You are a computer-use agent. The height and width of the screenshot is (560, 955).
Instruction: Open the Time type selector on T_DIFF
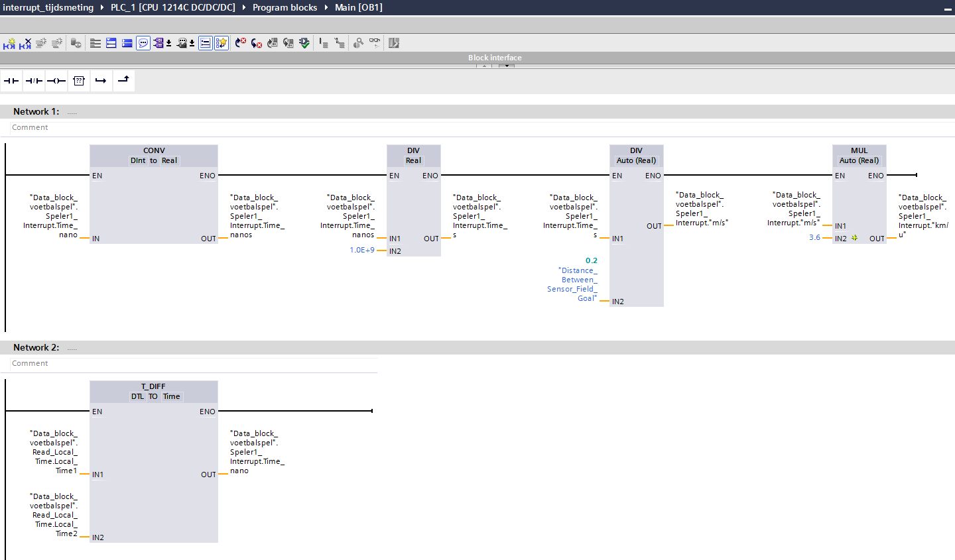point(172,396)
